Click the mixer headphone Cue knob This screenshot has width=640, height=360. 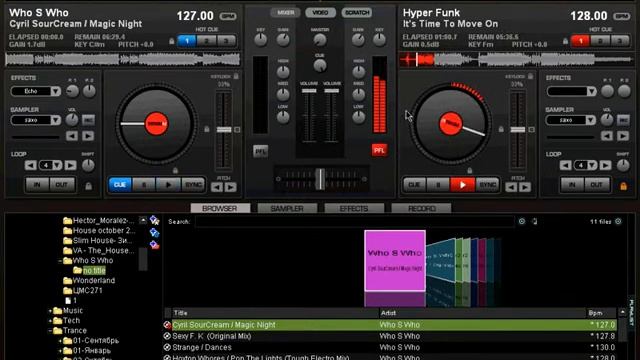[320, 65]
